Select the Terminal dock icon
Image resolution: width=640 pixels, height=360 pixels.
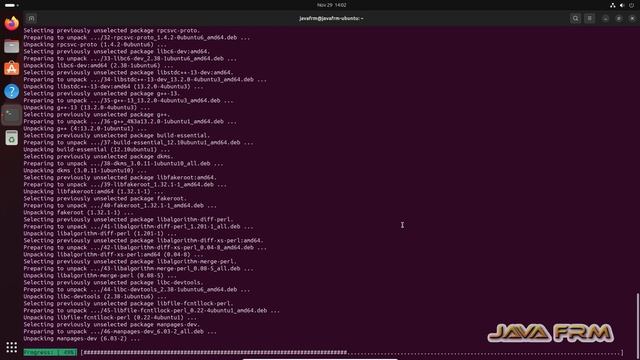(11, 115)
